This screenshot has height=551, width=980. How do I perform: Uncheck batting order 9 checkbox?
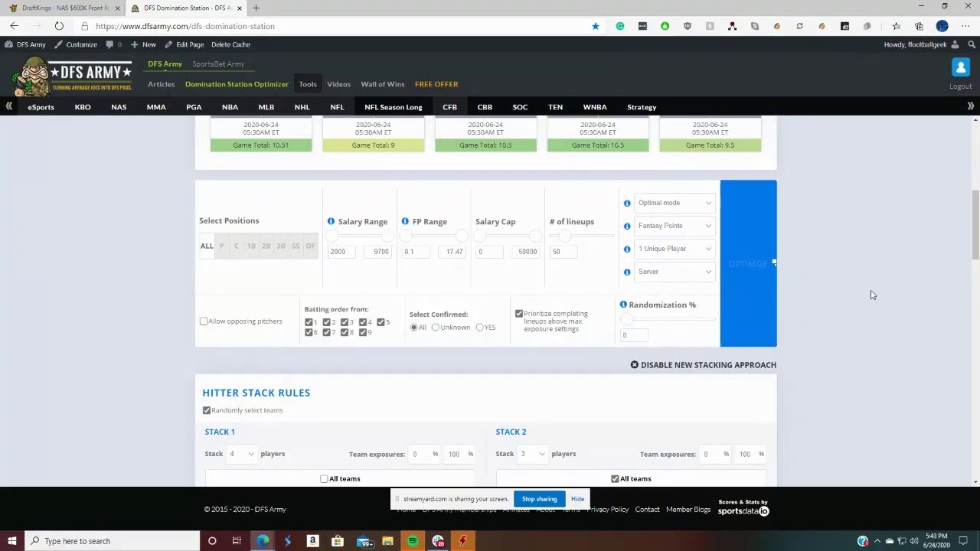(x=363, y=332)
